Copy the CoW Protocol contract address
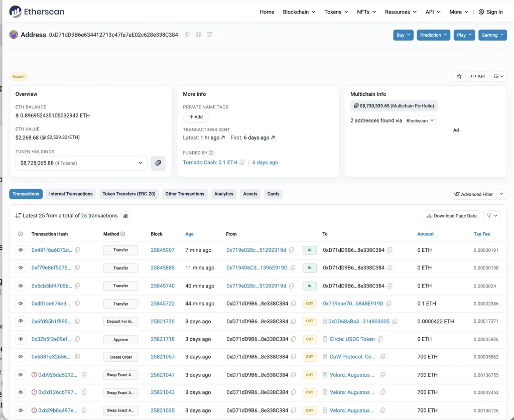Viewport: 514px width, 420px height. (382, 357)
